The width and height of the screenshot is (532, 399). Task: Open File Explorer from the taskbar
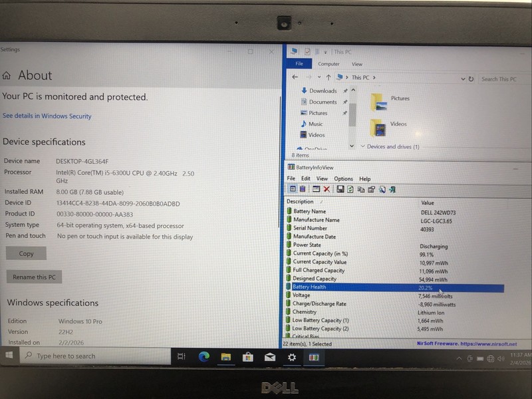[x=226, y=357]
